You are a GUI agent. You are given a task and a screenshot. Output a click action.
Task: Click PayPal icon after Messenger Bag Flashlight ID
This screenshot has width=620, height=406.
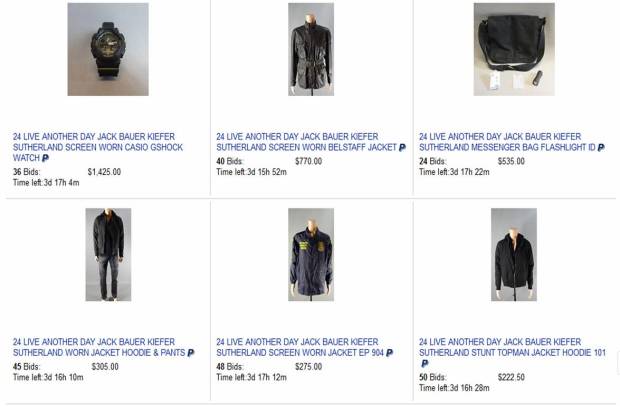pos(601,147)
